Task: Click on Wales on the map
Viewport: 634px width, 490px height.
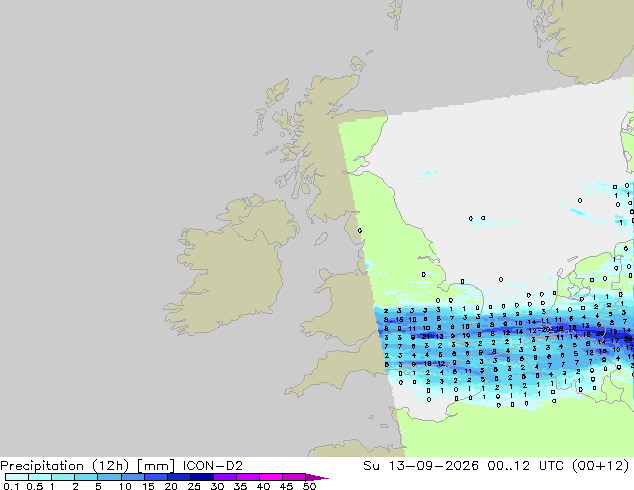Action: [344, 307]
